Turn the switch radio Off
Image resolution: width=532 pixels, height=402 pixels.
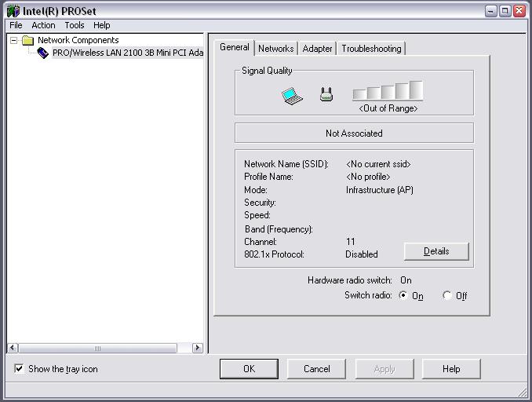[447, 295]
